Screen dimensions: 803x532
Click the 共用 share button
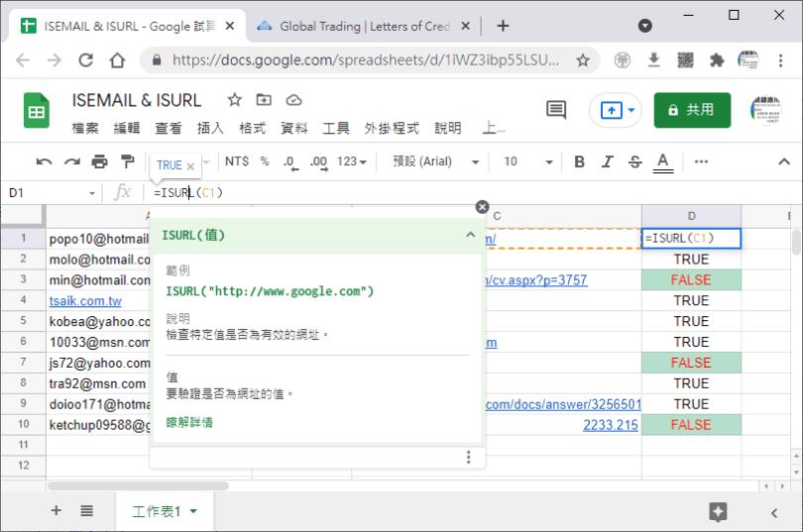[692, 110]
